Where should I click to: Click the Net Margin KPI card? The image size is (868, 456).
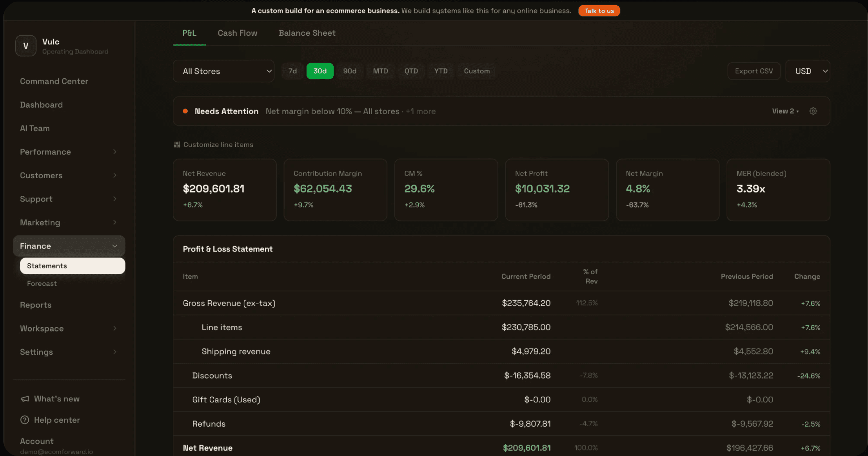668,190
